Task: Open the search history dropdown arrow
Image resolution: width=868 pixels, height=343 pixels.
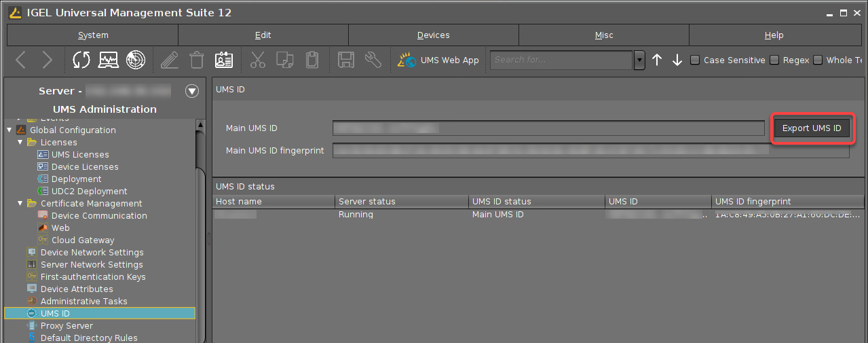Action: [x=639, y=60]
